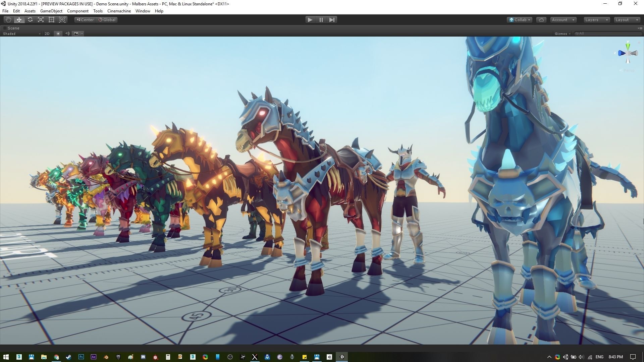Viewport: 644px width, 362px height.
Task: Toggle scene audio
Action: [x=67, y=34]
